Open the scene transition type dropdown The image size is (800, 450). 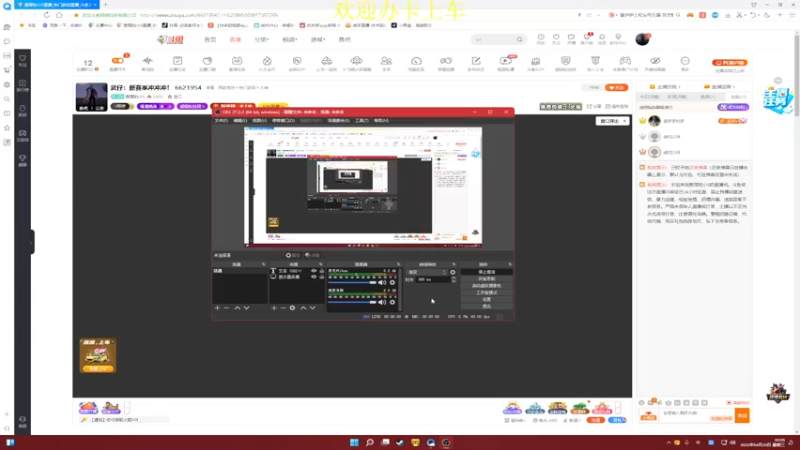coord(427,272)
